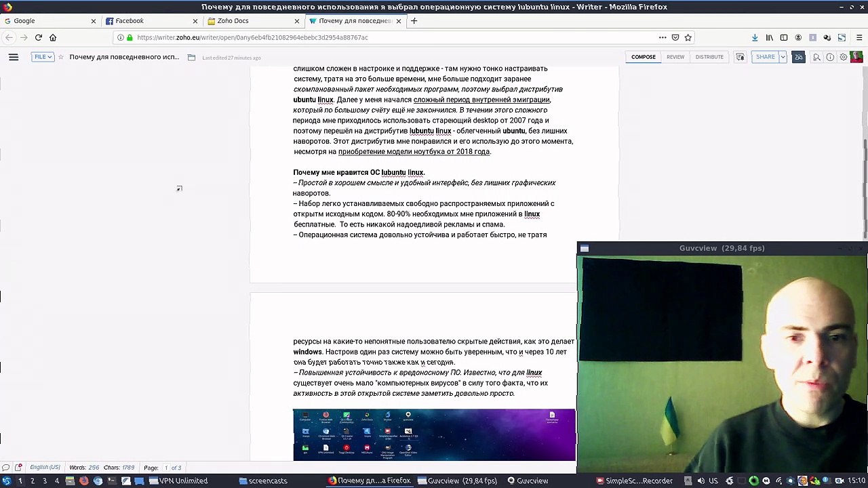Save page to Pocket
Image resolution: width=868 pixels, height=488 pixels.
coord(675,38)
